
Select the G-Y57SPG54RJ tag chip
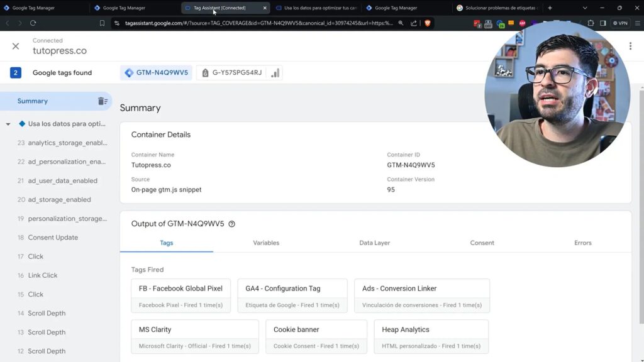[x=231, y=73]
